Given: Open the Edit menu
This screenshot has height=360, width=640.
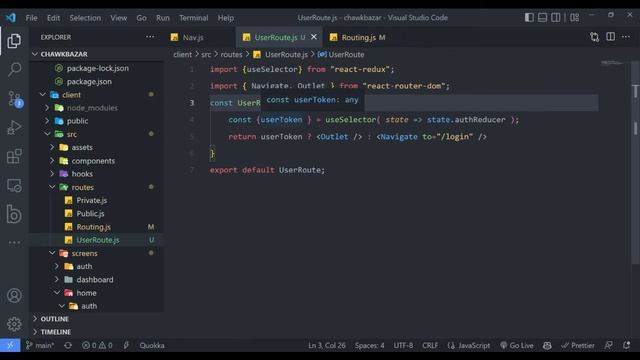Looking at the screenshot, I should click(53, 18).
